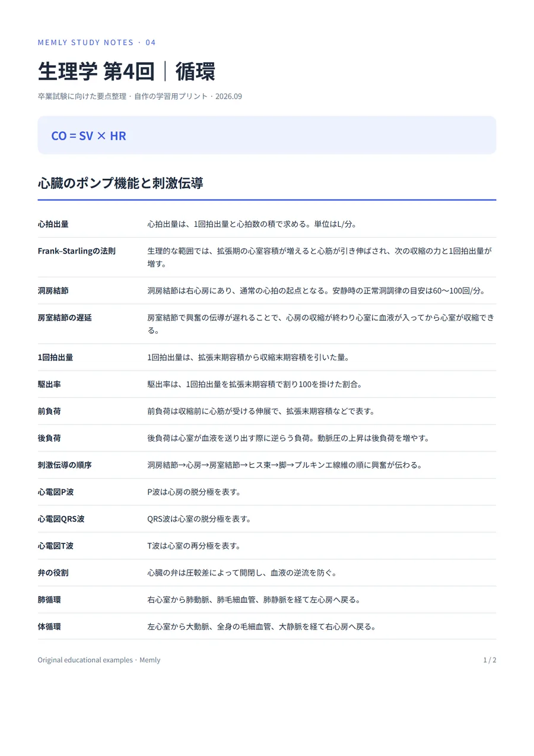Click the page number '1 / 2'
Screen dimensions: 534x756
(490, 660)
